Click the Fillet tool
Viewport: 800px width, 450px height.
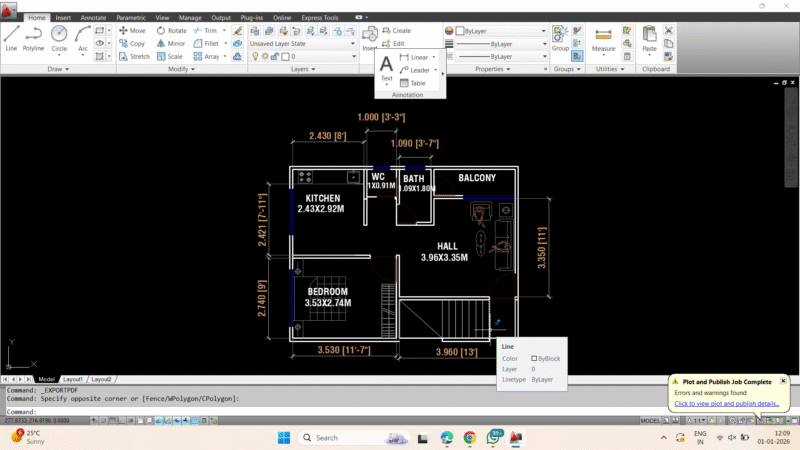pos(206,43)
